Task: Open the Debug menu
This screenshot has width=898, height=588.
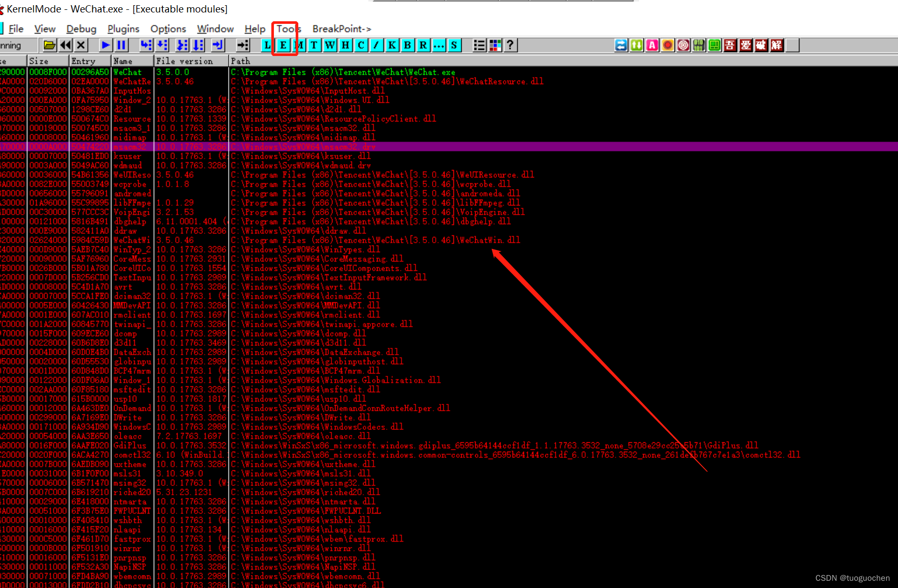Action: point(81,29)
